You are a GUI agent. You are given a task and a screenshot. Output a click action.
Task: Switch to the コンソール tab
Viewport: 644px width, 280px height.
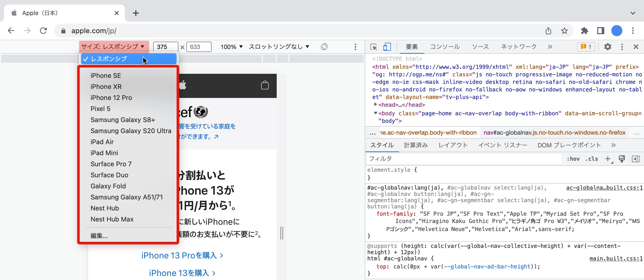pos(445,47)
